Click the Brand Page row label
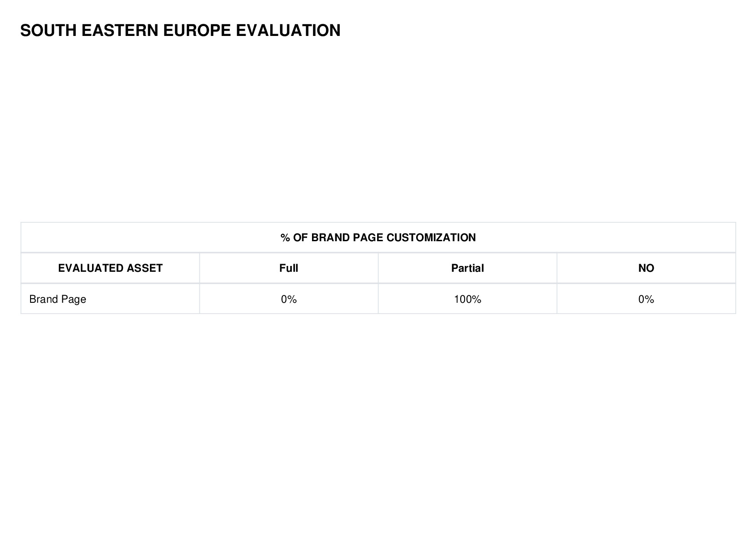 click(57, 299)
